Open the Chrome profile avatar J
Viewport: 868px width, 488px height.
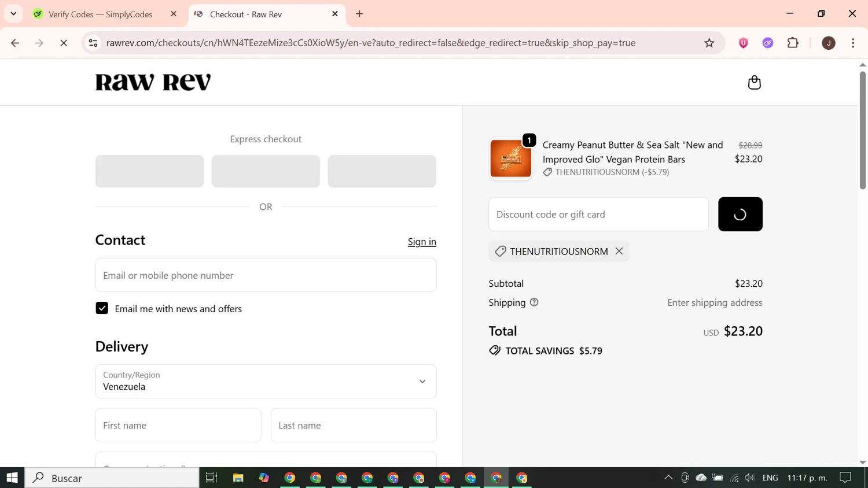coord(829,43)
